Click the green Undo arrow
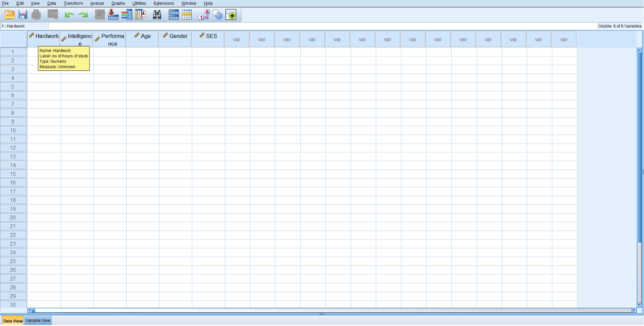Image resolution: width=644 pixels, height=326 pixels. pyautogui.click(x=69, y=15)
